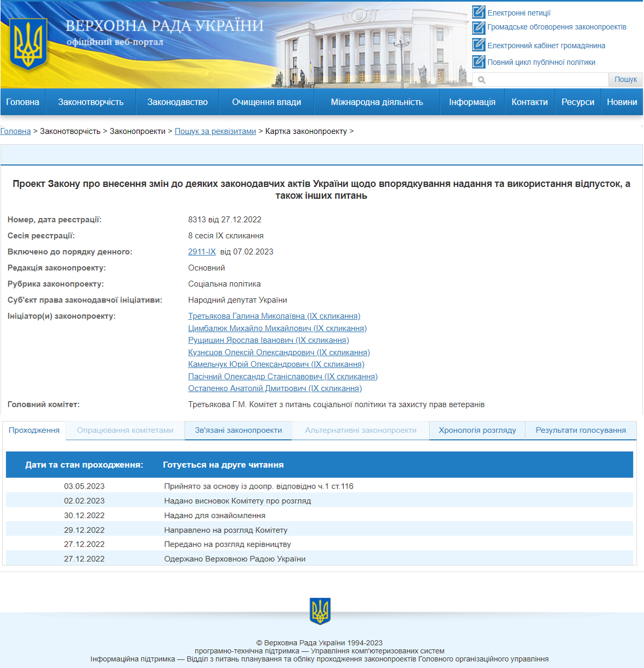
Task: Click row 'Одержано Верховною Радою України'
Action: tap(320, 559)
